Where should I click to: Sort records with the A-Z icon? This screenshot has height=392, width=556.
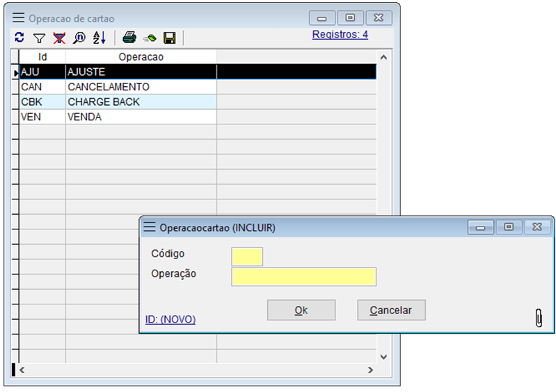pyautogui.click(x=100, y=38)
